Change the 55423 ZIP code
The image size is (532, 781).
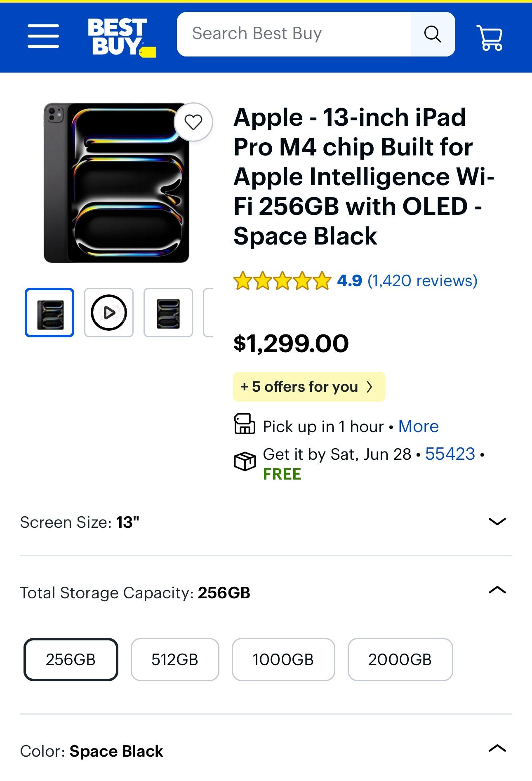[x=450, y=454]
